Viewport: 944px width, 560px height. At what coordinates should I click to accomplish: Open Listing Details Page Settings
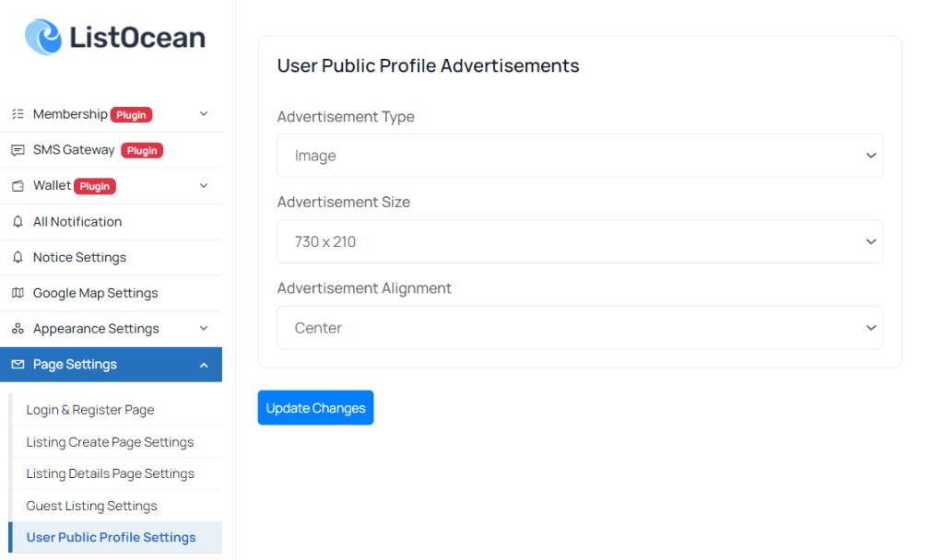(117, 474)
